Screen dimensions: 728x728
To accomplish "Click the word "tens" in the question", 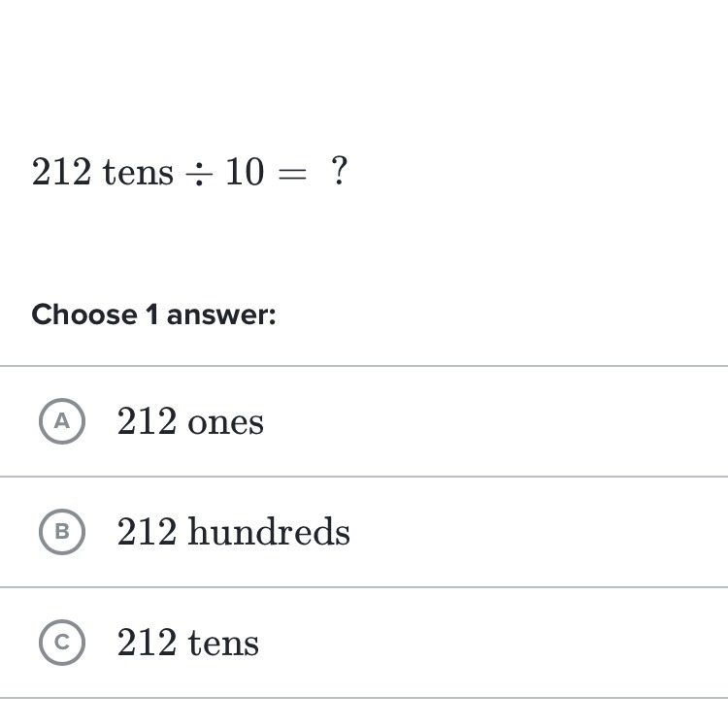I will click(x=138, y=173).
